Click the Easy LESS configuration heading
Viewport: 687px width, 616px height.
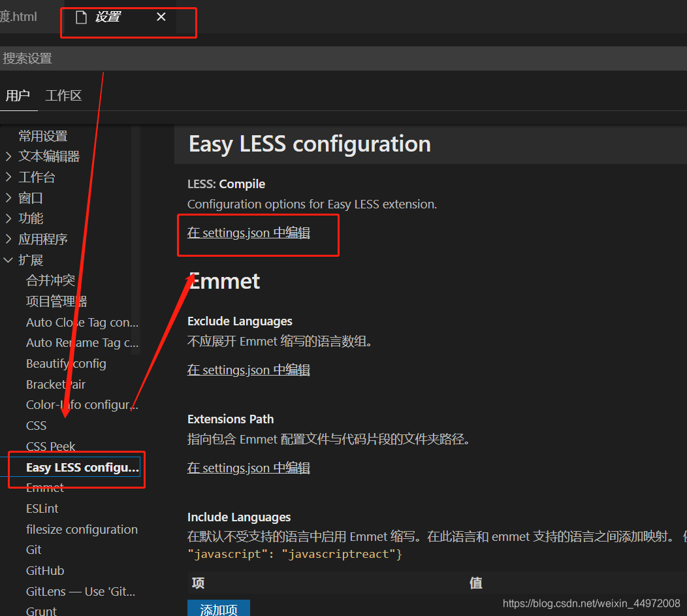pos(310,144)
